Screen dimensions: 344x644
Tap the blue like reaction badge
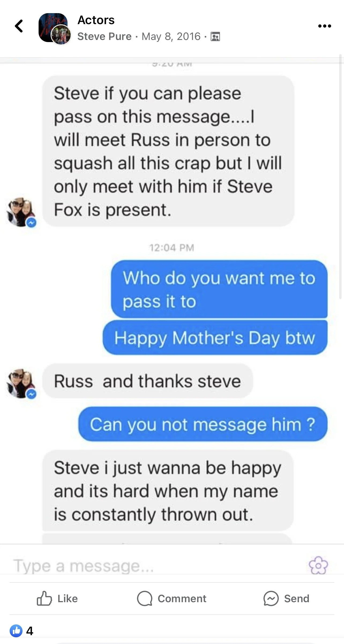coord(16,631)
